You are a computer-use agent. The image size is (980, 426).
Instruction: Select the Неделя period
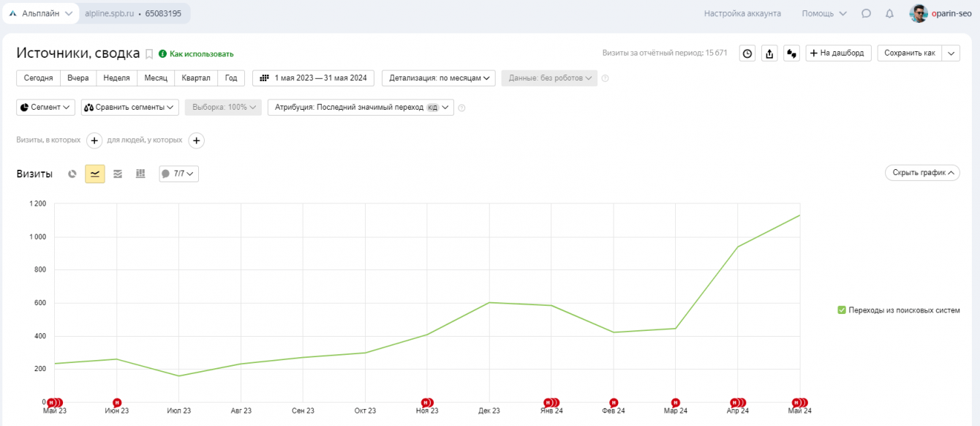click(116, 78)
